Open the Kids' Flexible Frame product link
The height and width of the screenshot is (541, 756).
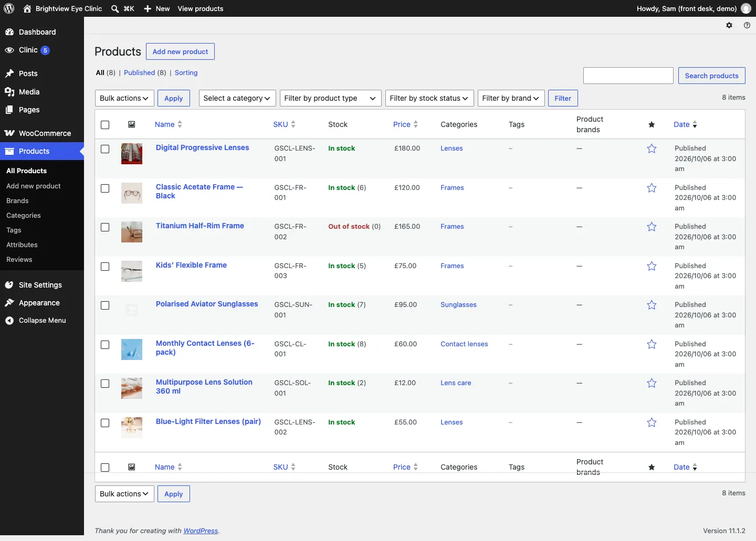[x=191, y=265]
